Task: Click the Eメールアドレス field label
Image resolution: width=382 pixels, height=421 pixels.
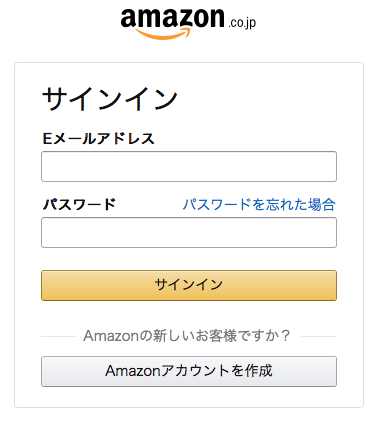Action: pos(99,139)
